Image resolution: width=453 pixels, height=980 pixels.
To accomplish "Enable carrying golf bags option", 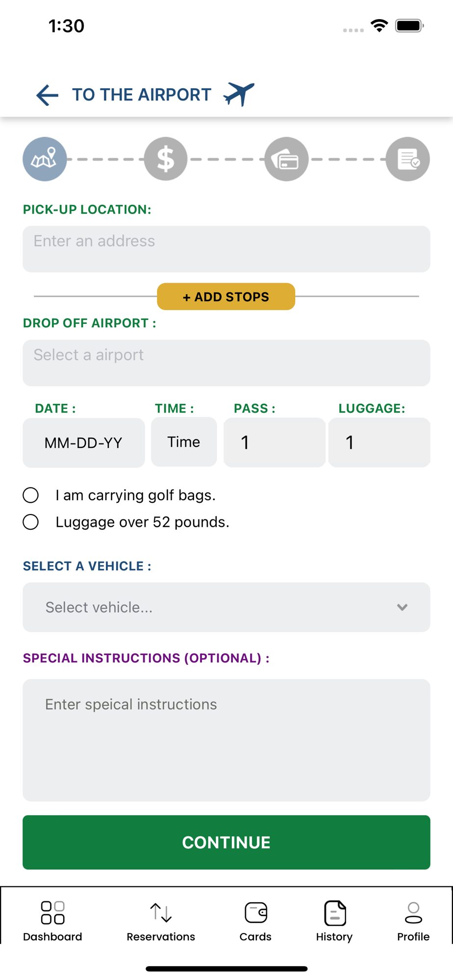I will 31,495.
